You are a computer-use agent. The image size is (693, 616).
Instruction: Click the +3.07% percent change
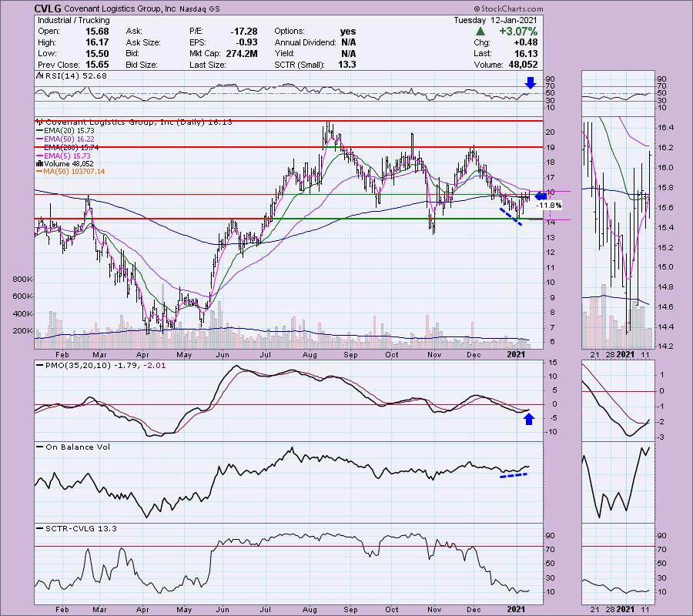[x=518, y=32]
